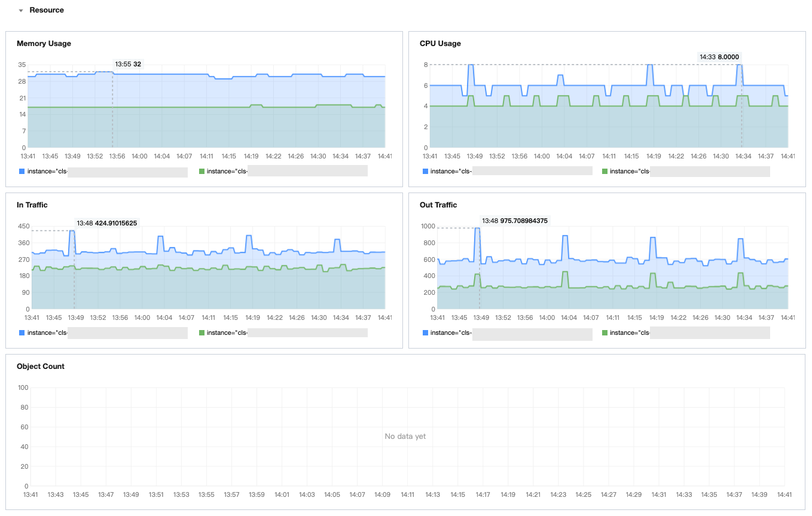
Task: Click the 13:48 424.91015625 tooltip in In Traffic
Action: tap(107, 223)
